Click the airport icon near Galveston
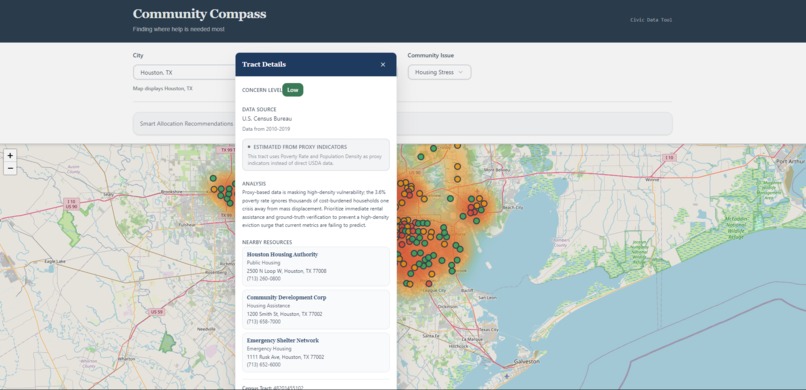Image resolution: width=806 pixels, height=390 pixels. click(507, 376)
